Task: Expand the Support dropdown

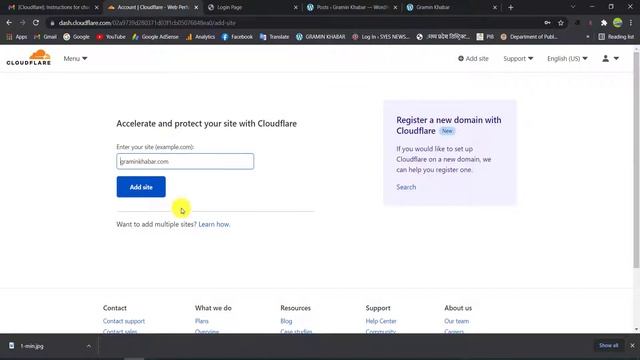Action: point(518,58)
